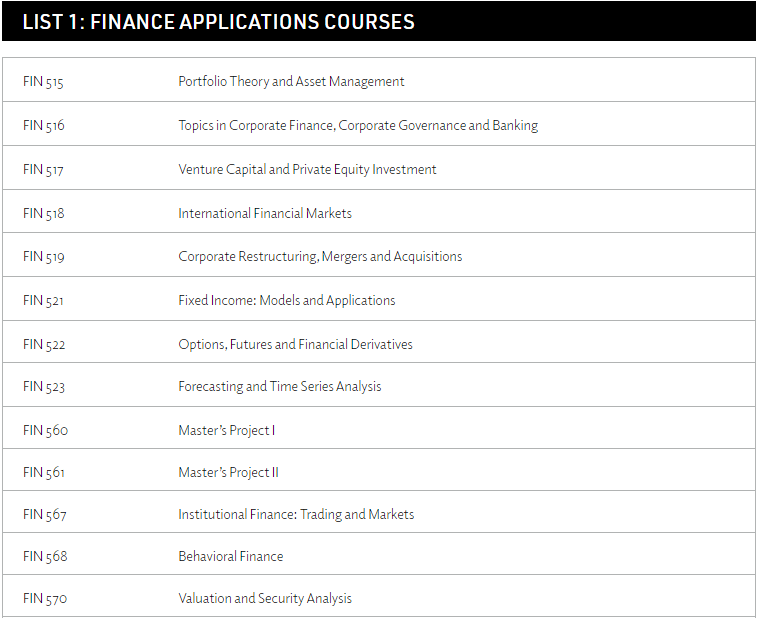Select the FIN 521 course code
The height and width of the screenshot is (618, 759).
(x=43, y=301)
